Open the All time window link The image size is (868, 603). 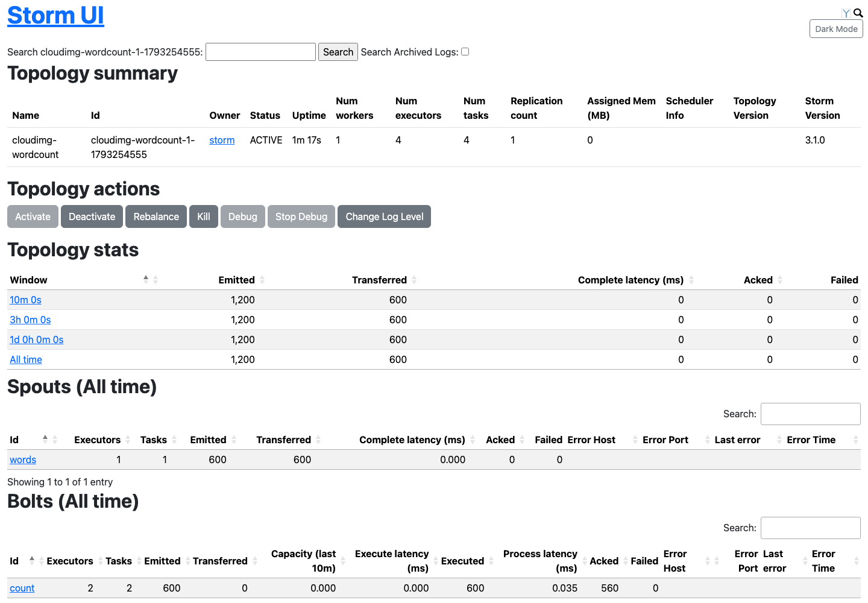coord(26,359)
